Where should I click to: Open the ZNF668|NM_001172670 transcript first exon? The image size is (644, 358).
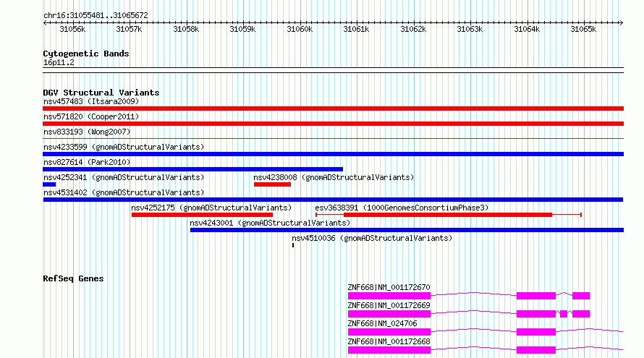click(x=389, y=296)
